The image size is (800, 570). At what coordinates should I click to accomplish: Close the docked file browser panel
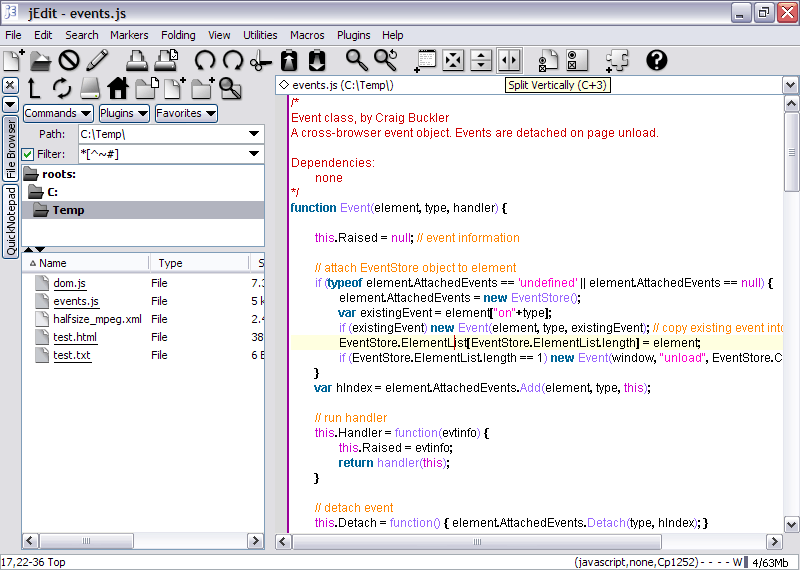coord(10,85)
